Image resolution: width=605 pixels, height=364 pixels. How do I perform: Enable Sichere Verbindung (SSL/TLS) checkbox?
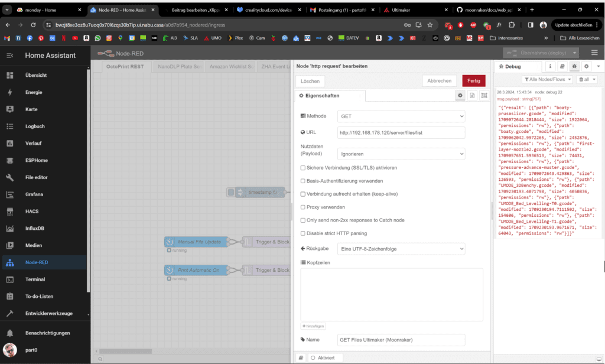point(303,168)
